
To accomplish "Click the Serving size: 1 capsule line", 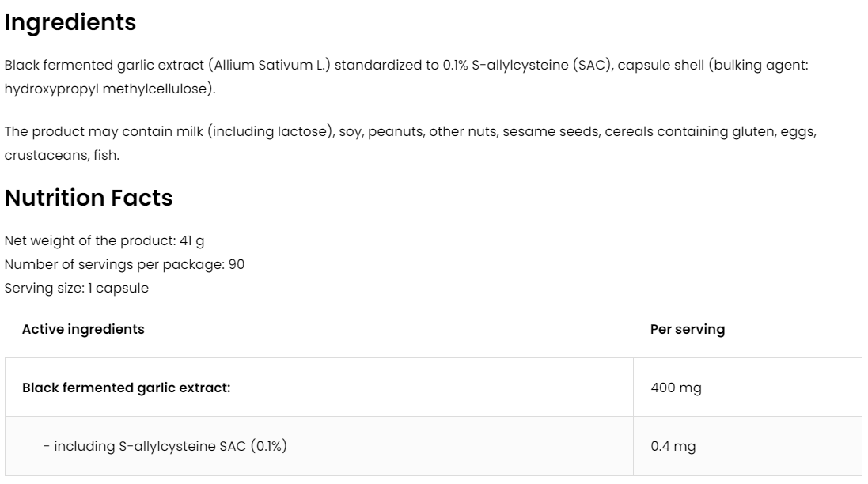I will click(x=77, y=288).
